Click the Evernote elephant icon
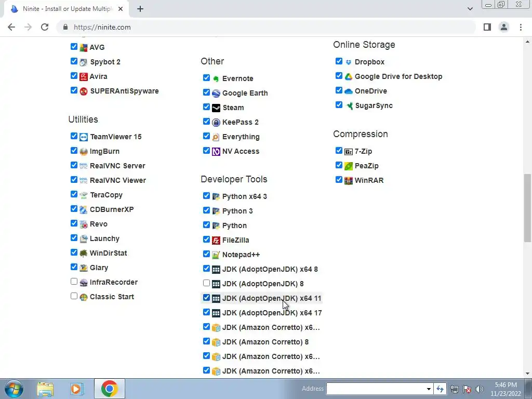This screenshot has width=532, height=399. coord(216,79)
